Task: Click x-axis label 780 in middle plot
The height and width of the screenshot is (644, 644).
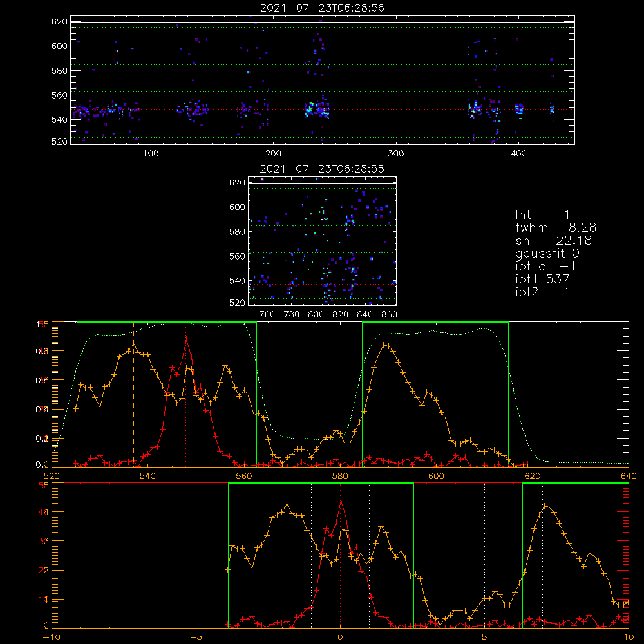Action: click(292, 315)
